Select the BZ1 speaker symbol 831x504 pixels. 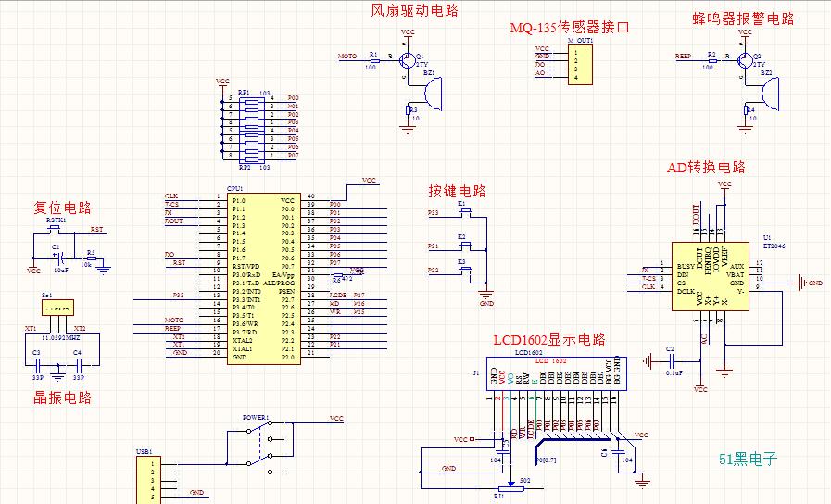(433, 94)
